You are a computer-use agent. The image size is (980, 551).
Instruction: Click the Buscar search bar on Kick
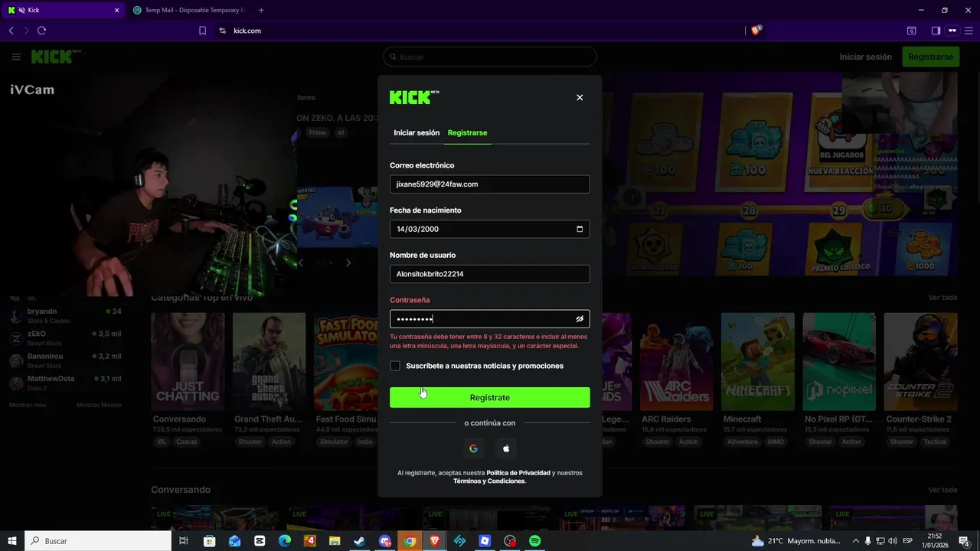coord(490,57)
